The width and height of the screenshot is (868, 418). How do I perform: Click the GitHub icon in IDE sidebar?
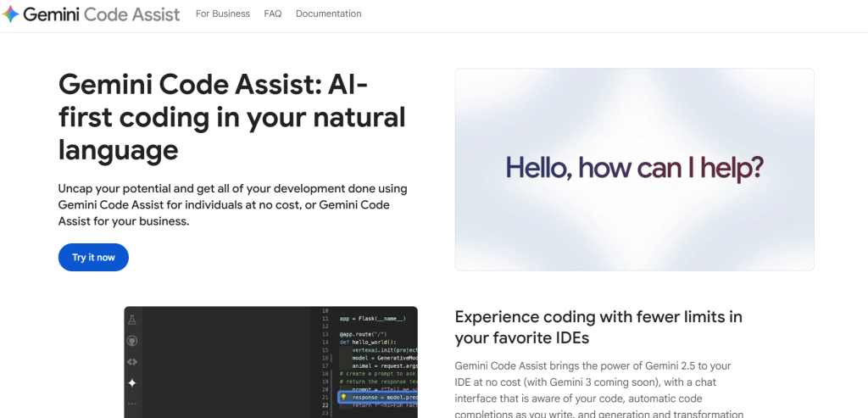click(131, 341)
